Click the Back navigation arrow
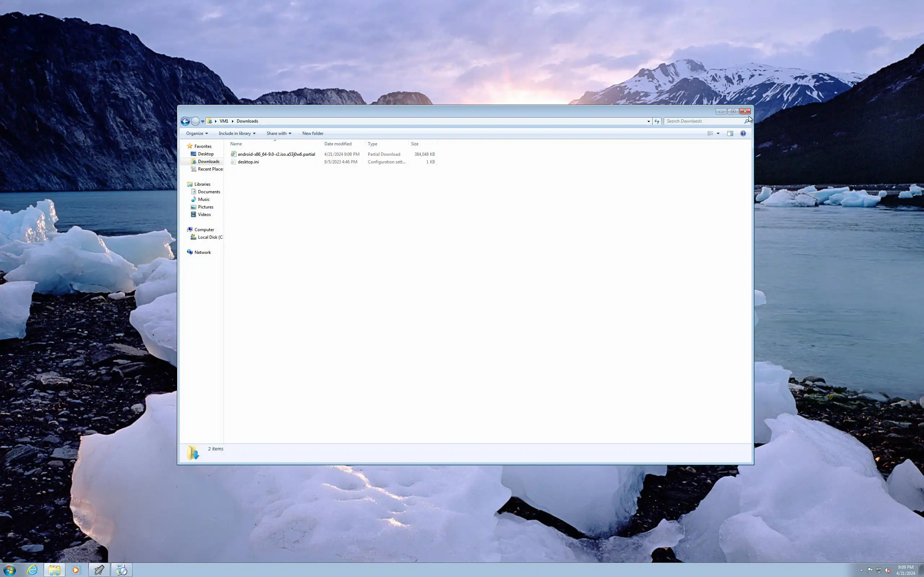The width and height of the screenshot is (924, 577). pyautogui.click(x=185, y=122)
